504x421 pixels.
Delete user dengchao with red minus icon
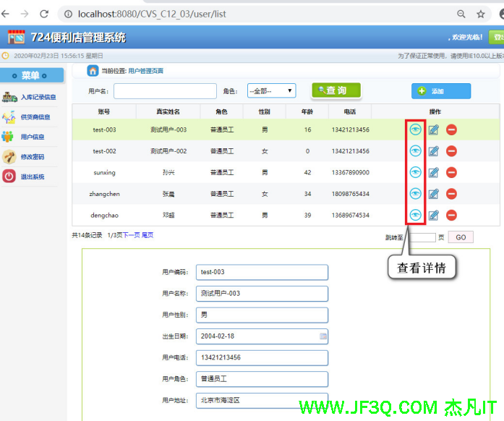pos(451,215)
